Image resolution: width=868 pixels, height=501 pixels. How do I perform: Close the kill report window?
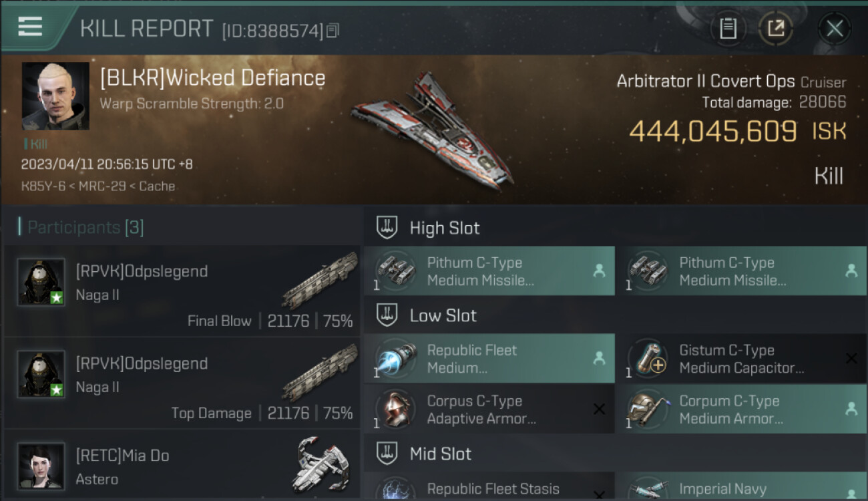tap(834, 29)
